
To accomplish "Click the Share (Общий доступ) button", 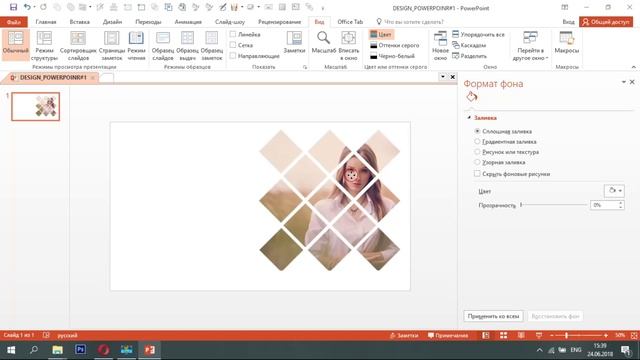I will (x=606, y=22).
